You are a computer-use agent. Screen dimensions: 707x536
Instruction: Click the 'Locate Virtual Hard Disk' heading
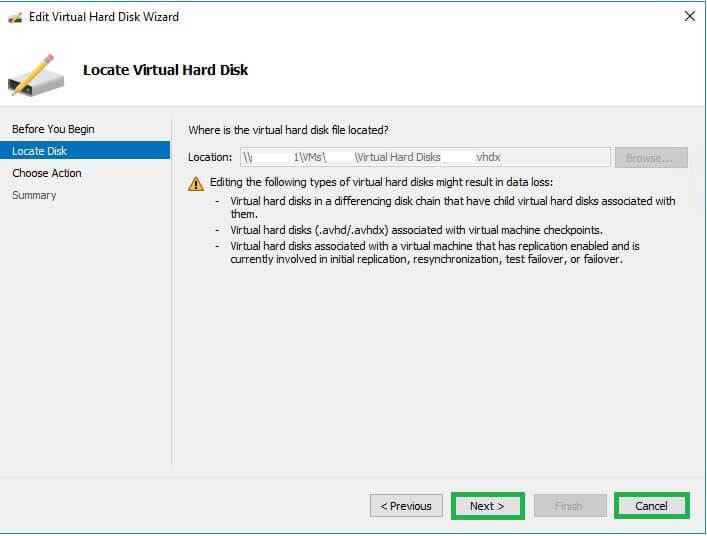[165, 70]
